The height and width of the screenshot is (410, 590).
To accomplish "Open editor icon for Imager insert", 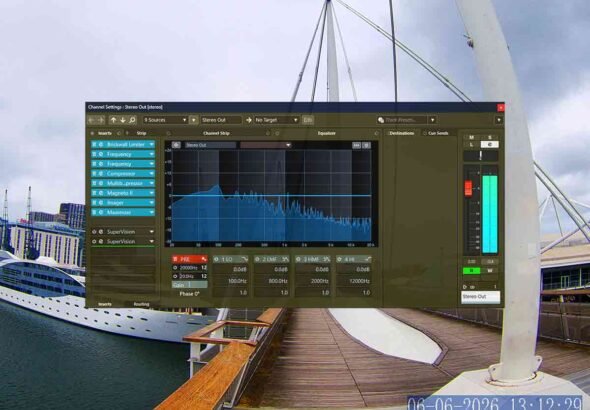I will [101, 203].
